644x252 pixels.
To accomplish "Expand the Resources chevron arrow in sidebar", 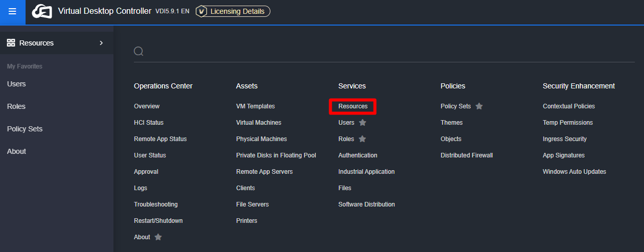I will point(101,43).
